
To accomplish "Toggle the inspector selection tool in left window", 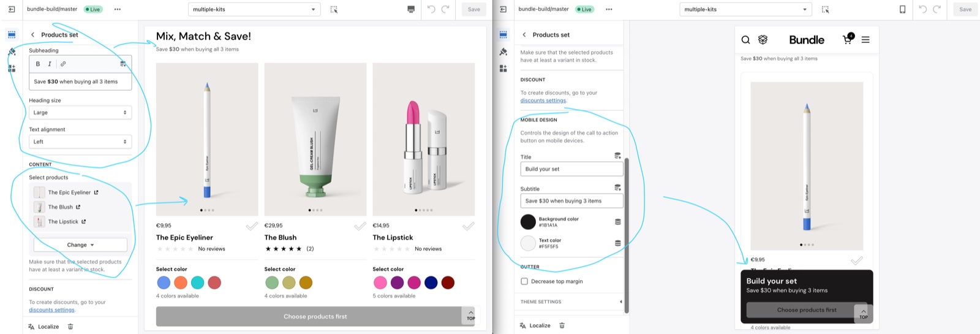I will click(334, 9).
